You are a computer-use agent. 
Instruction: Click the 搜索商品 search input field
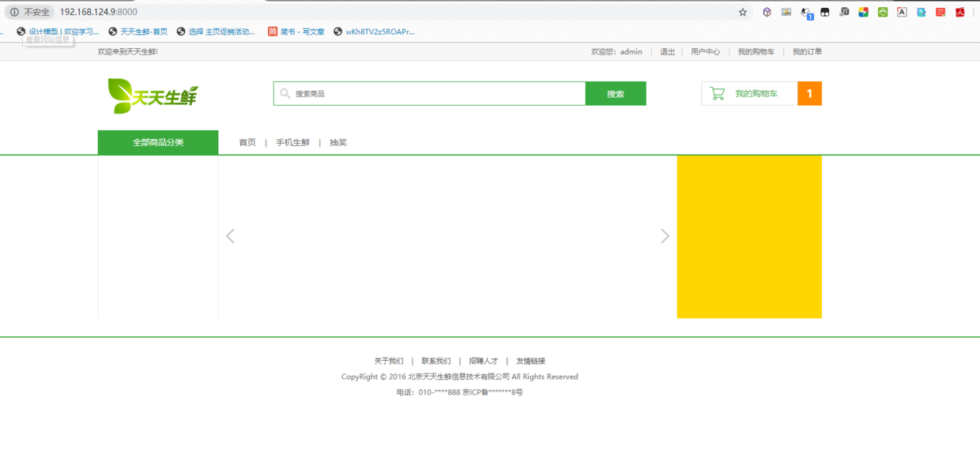click(435, 93)
